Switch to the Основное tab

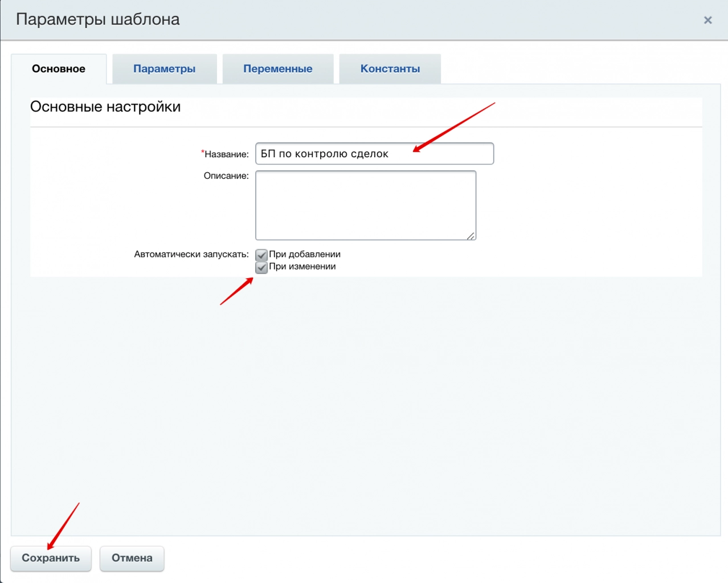pyautogui.click(x=59, y=69)
